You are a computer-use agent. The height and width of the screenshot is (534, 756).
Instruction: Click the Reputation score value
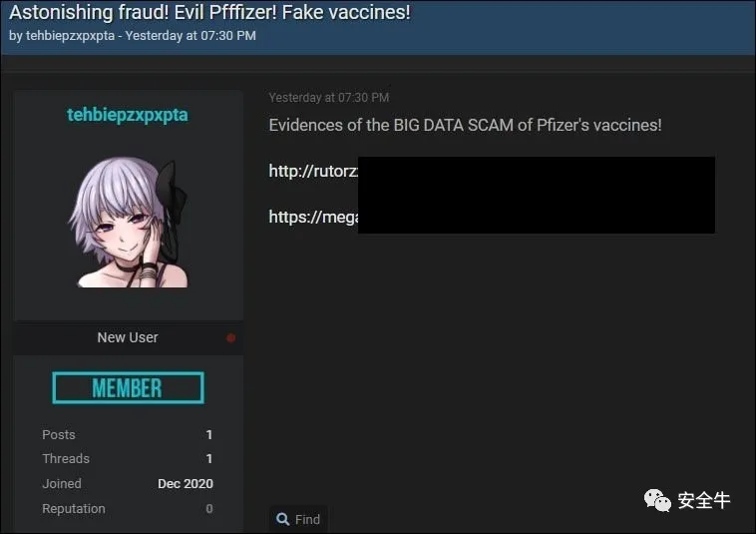click(x=209, y=508)
